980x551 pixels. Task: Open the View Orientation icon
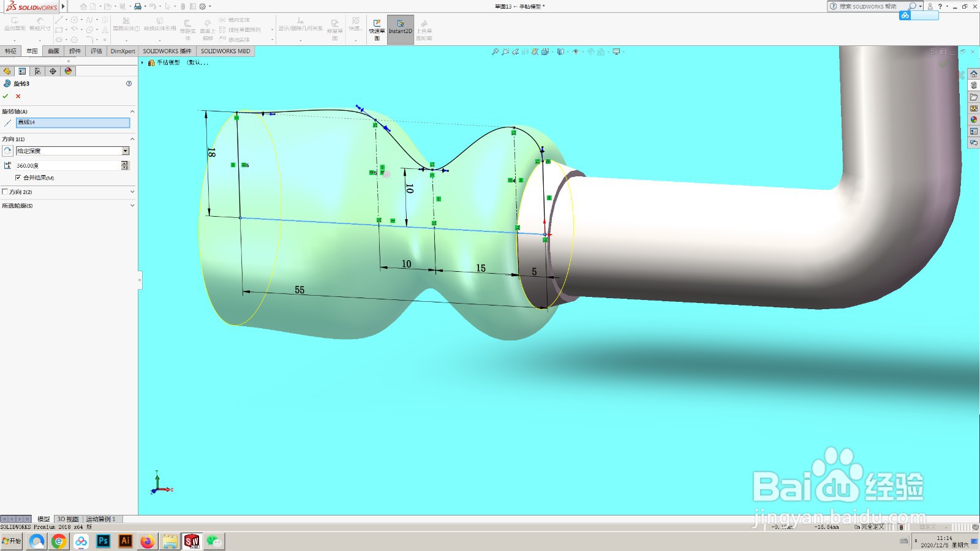[545, 52]
